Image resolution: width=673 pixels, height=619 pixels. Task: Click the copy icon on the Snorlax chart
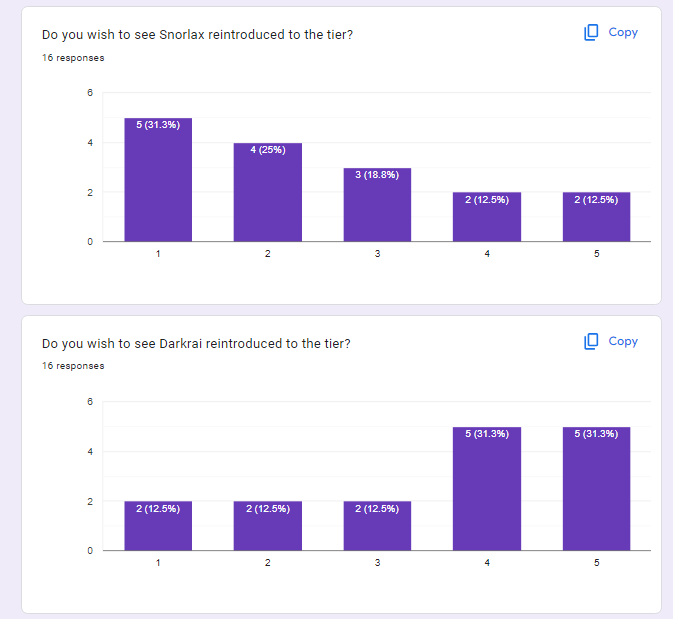pyautogui.click(x=591, y=32)
